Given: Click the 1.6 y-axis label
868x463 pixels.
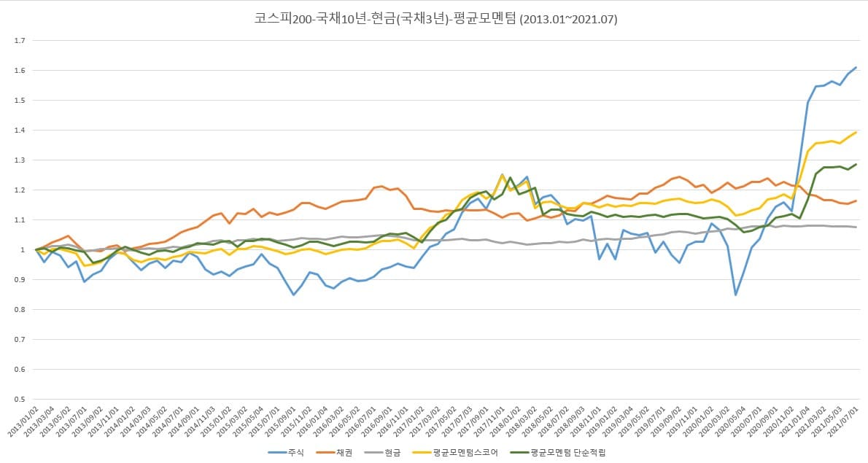Looking at the screenshot, I should click(x=20, y=70).
